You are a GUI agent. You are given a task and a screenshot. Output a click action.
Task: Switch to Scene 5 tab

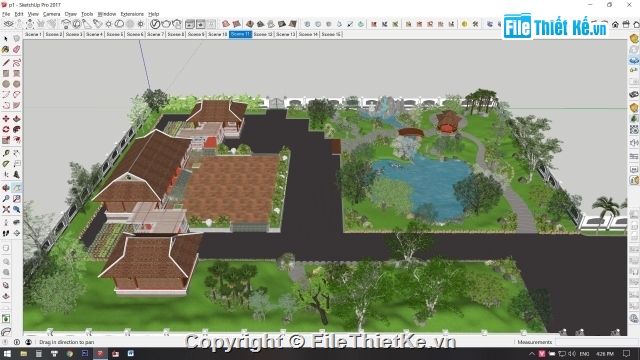point(115,34)
